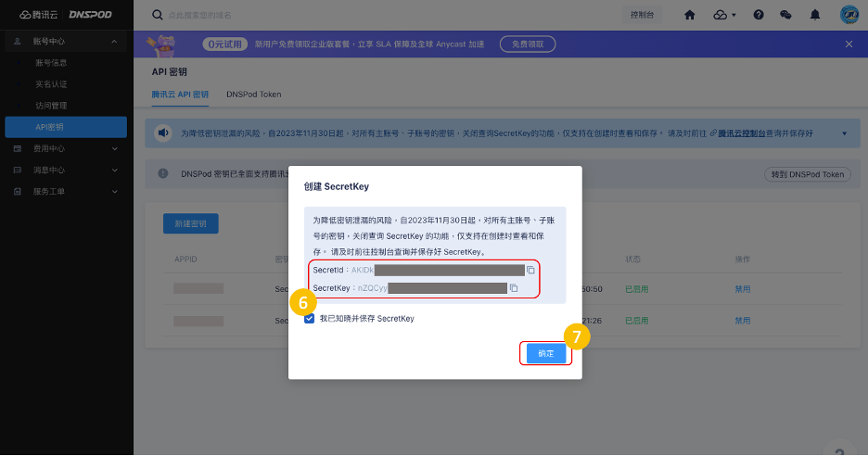The image size is (868, 456).
Task: Click the 确定 confirm button
Action: click(545, 353)
